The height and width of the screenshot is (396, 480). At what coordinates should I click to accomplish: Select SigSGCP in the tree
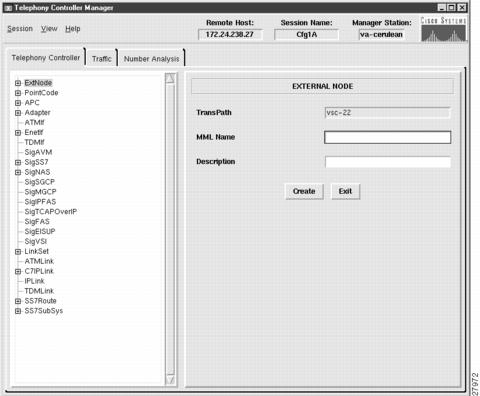(40, 182)
